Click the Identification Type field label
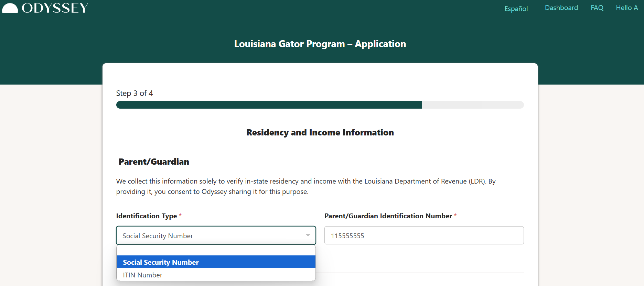The image size is (644, 286). coord(147,216)
